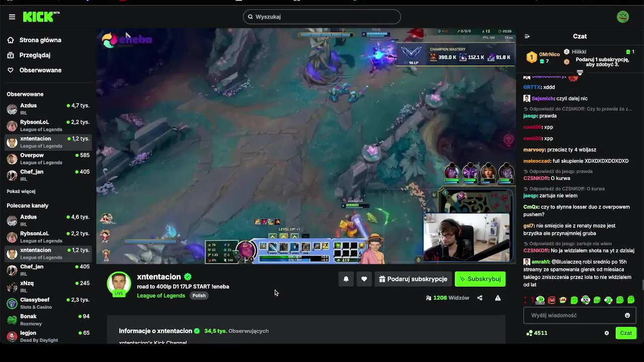Screen dimensions: 644x362
Task: Click username 0MrNico on leaderboard
Action: (549, 54)
